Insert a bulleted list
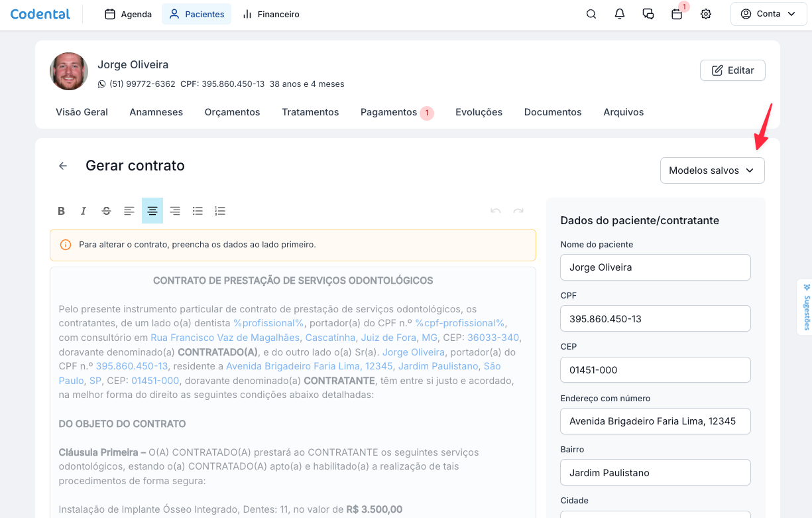The width and height of the screenshot is (812, 518). pyautogui.click(x=198, y=211)
